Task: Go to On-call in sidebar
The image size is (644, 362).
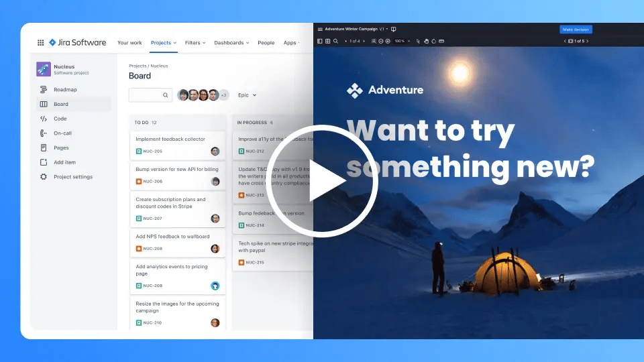Action: [62, 133]
